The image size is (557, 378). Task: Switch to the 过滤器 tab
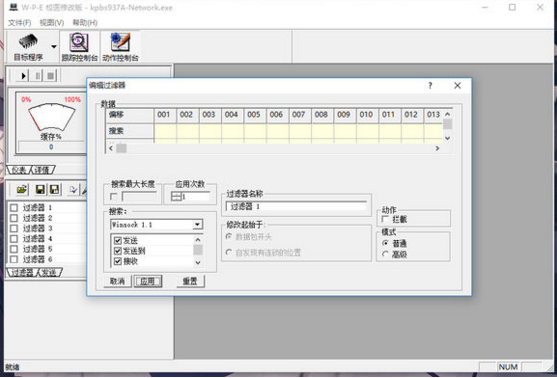tap(22, 272)
